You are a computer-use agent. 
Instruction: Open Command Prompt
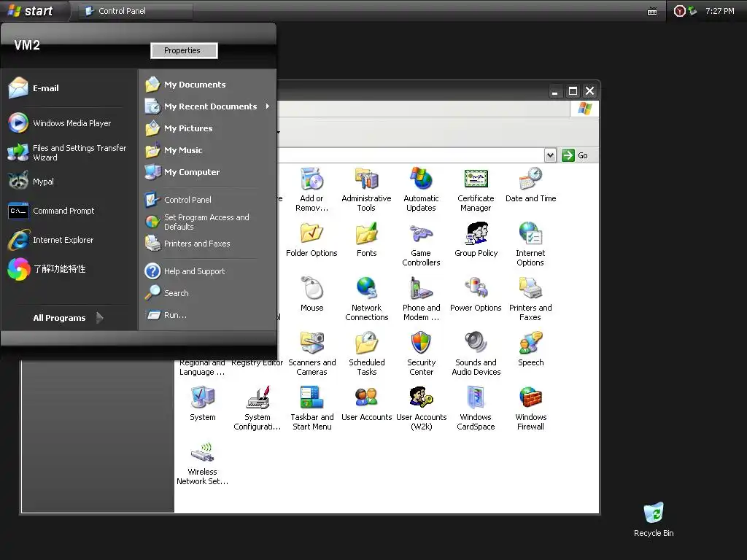pyautogui.click(x=68, y=211)
